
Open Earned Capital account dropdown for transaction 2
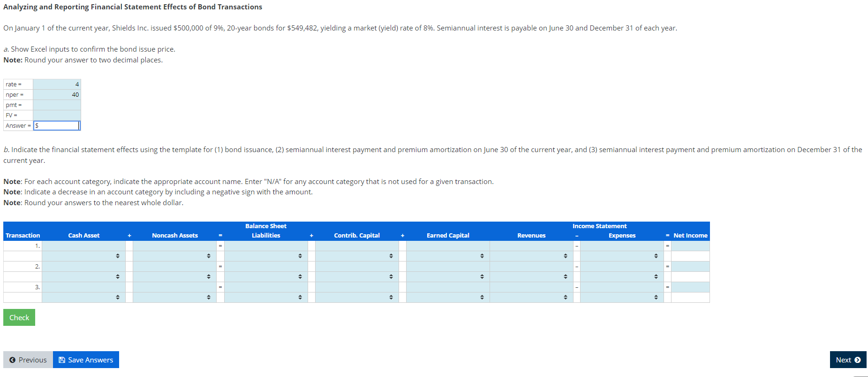tap(448, 277)
